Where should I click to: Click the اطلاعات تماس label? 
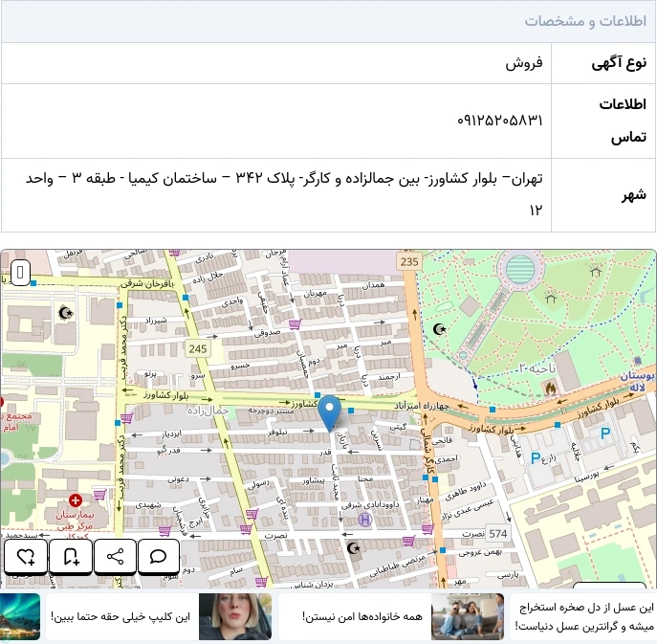click(623, 121)
